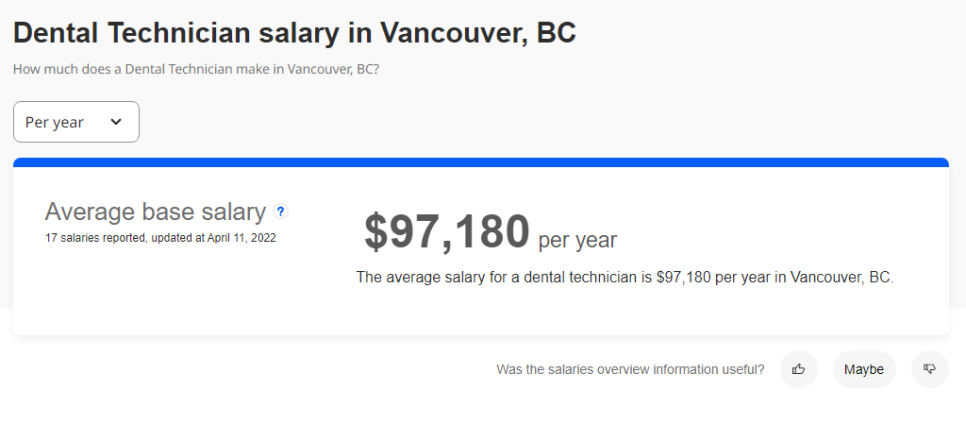Screen dimensions: 966x424
Task: Open the Average base salary help icon
Action: [x=281, y=211]
